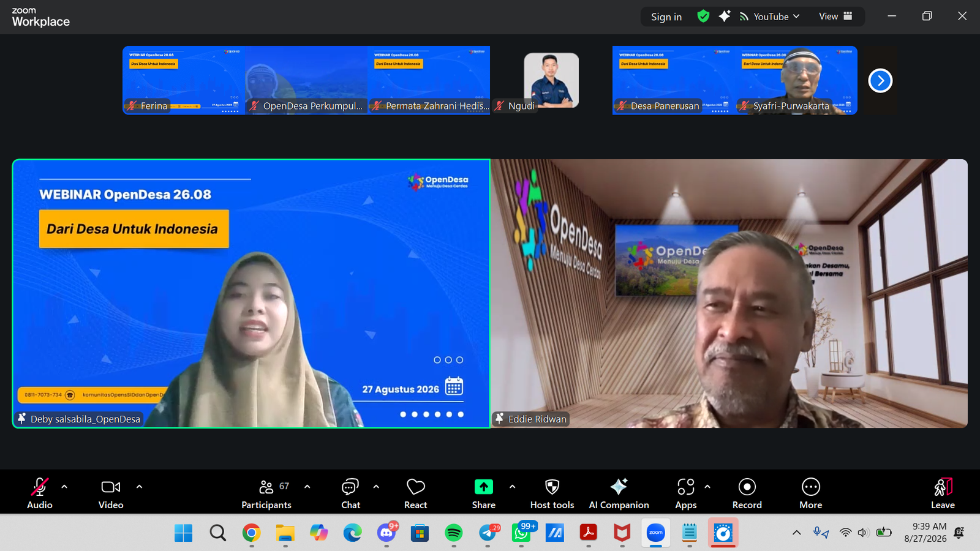The image size is (980, 551).
Task: Open Notepad from taskbar
Action: pyautogui.click(x=690, y=533)
